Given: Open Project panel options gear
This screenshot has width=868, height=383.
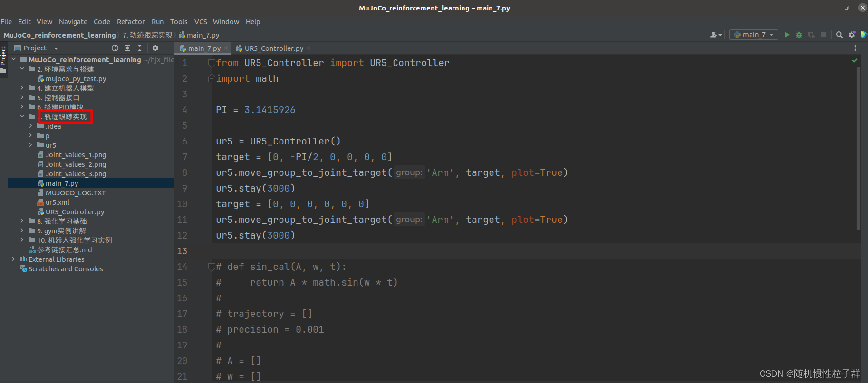Looking at the screenshot, I should pos(155,48).
